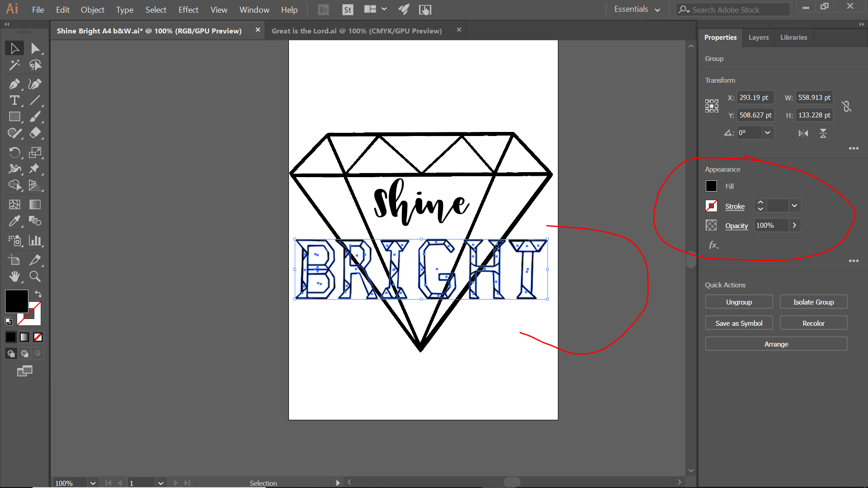Select the Eraser tool

coord(35,133)
